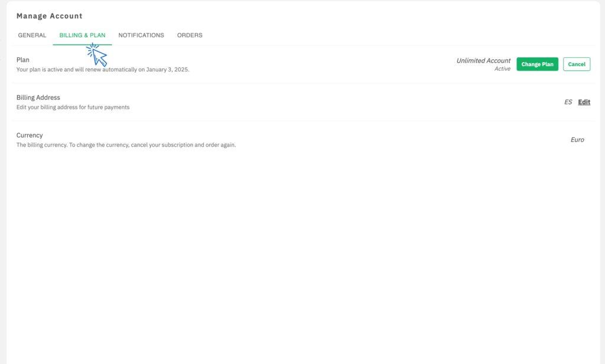Click the Active plan status label
The height and width of the screenshot is (364, 605).
point(502,69)
